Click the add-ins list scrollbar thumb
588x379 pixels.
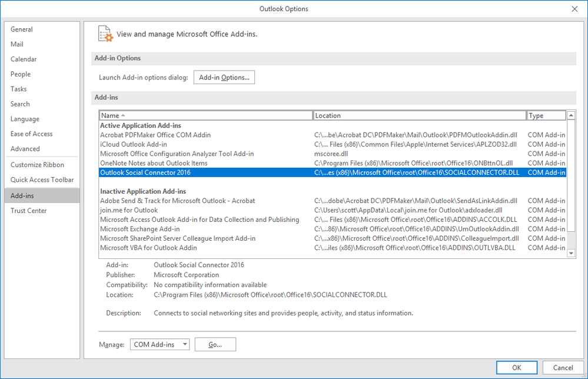pos(571,175)
